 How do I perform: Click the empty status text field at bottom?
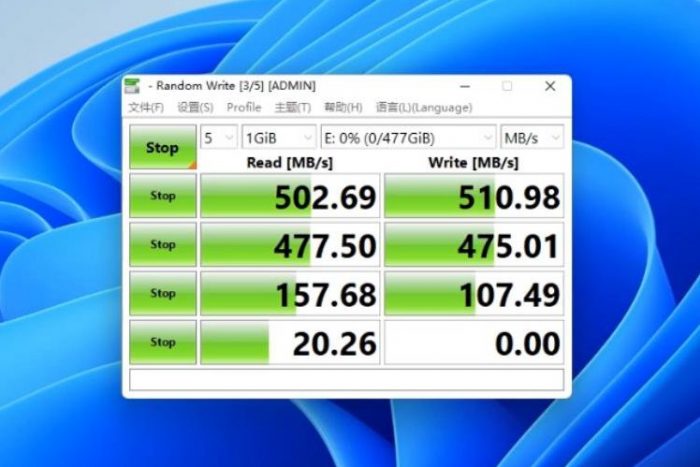tap(346, 380)
